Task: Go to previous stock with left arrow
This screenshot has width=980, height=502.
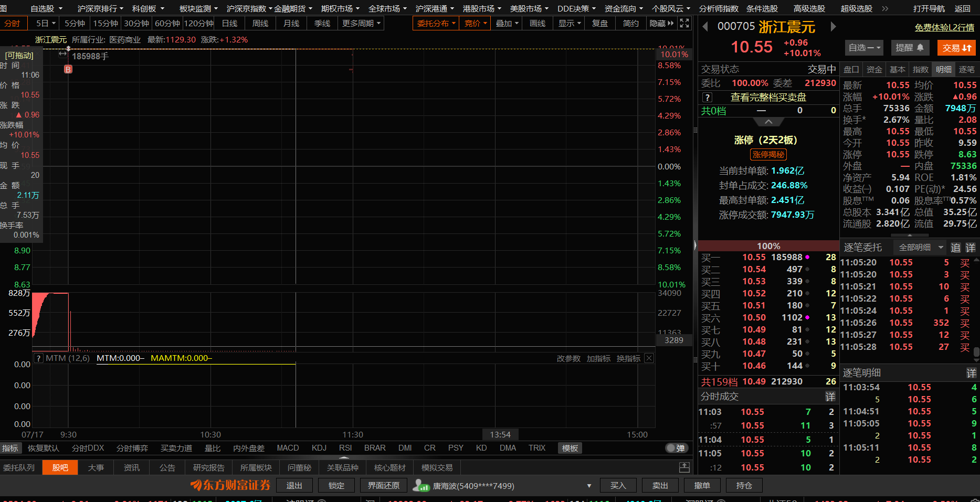Action: (x=705, y=27)
